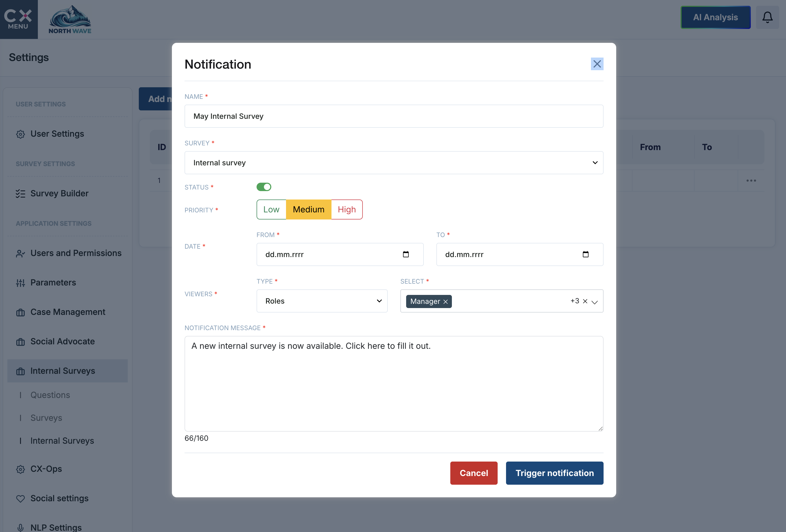The width and height of the screenshot is (786, 532).
Task: Select the Internal Surveys section header
Action: 68,371
